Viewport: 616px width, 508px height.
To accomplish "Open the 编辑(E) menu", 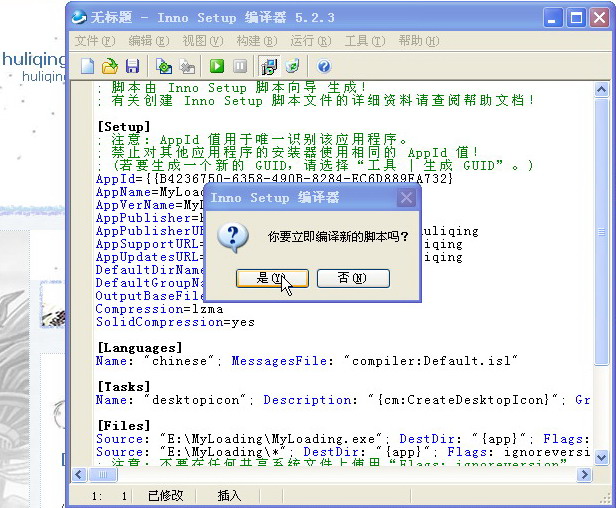I will [x=149, y=40].
